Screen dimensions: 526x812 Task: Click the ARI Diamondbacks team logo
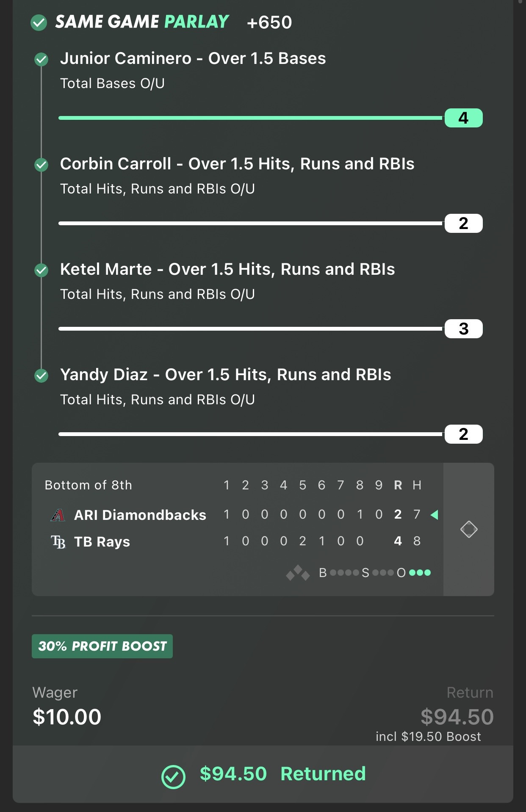(x=58, y=515)
